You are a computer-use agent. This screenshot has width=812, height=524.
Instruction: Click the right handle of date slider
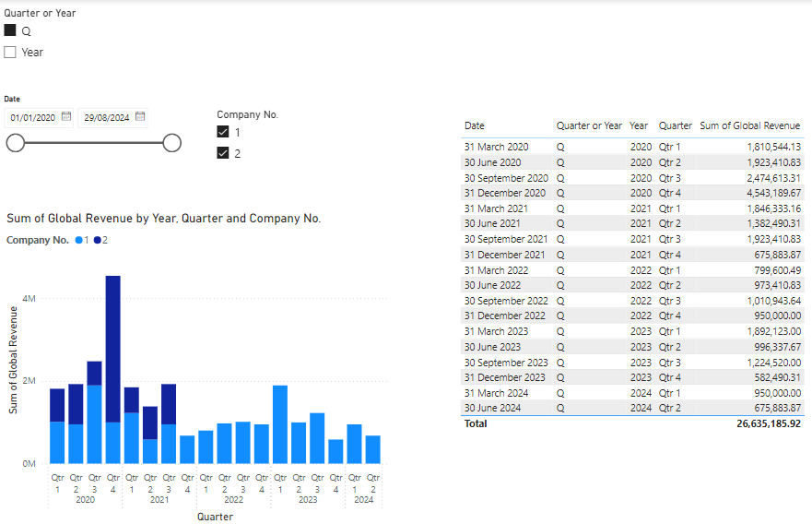tap(172, 143)
